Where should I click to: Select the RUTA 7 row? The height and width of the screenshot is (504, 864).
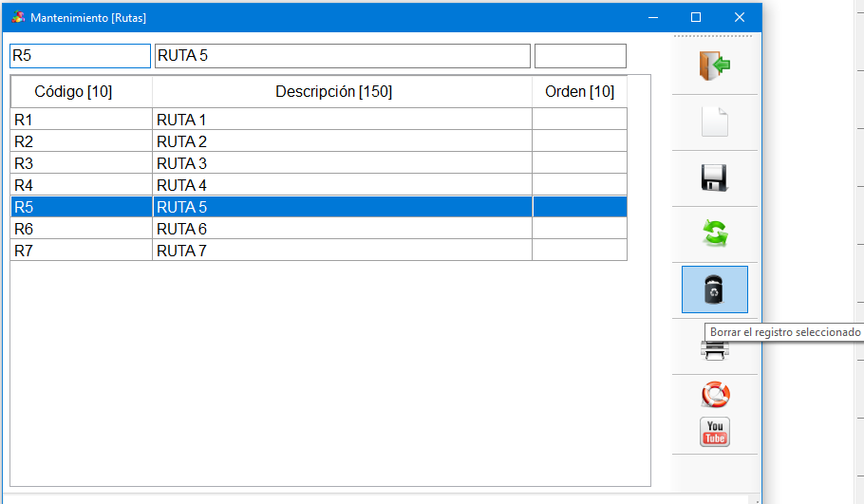click(x=318, y=251)
